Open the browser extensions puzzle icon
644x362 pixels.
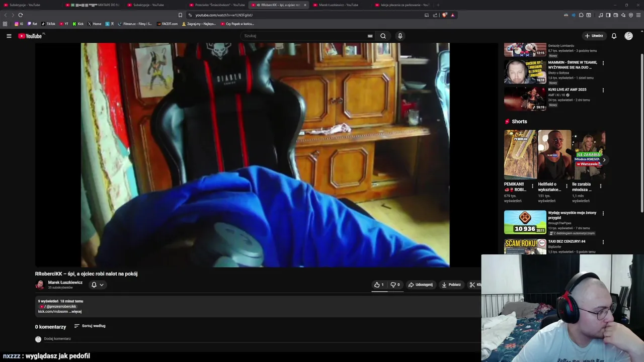pyautogui.click(x=581, y=15)
